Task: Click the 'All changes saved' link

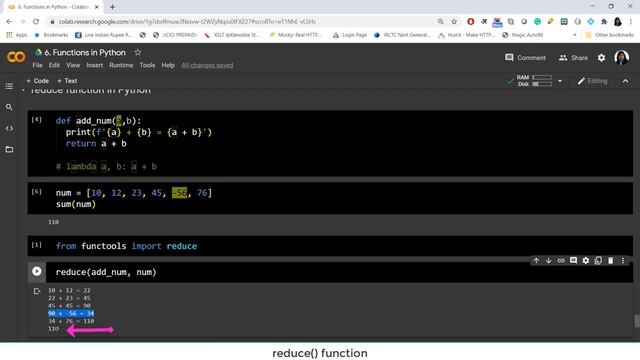Action: 207,65
